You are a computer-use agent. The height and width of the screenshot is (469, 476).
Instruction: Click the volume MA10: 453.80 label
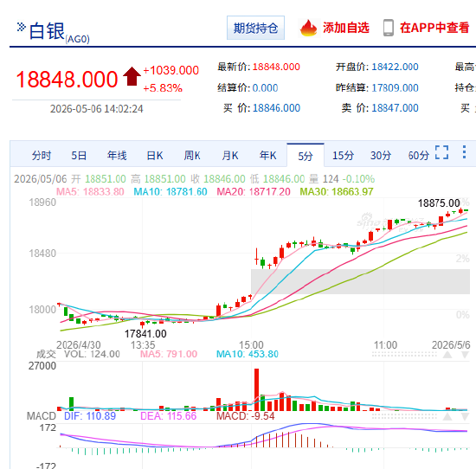pos(248,354)
